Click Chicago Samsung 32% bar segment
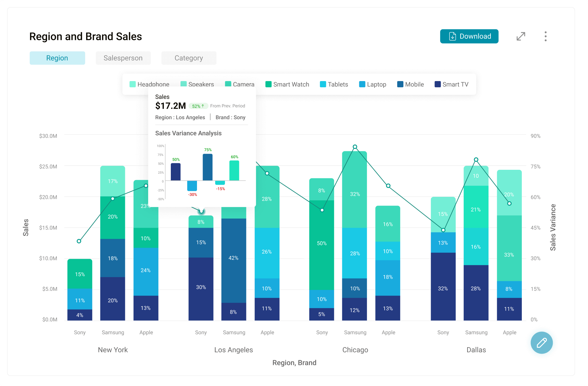Viewport: 588px width, 386px height. coord(355,189)
